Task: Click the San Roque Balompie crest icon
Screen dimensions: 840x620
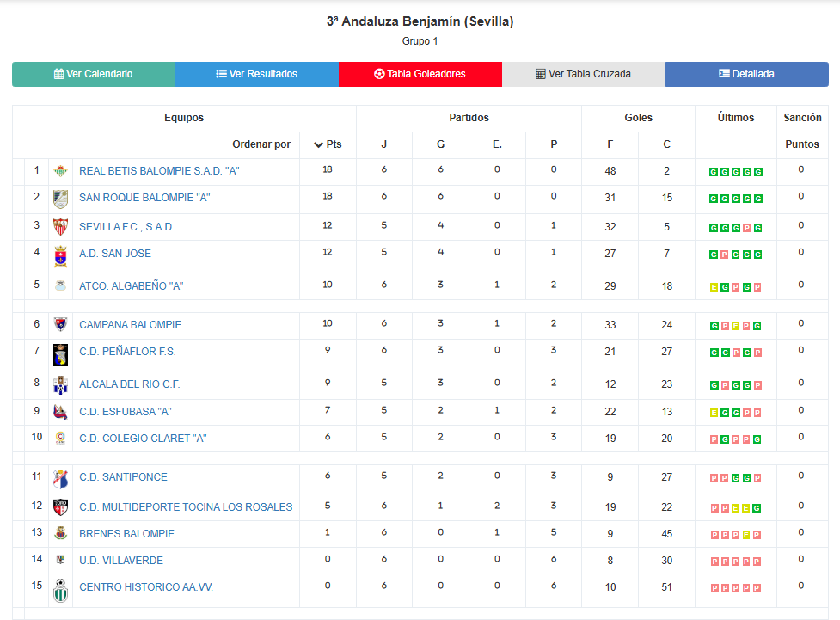Action: (x=60, y=199)
